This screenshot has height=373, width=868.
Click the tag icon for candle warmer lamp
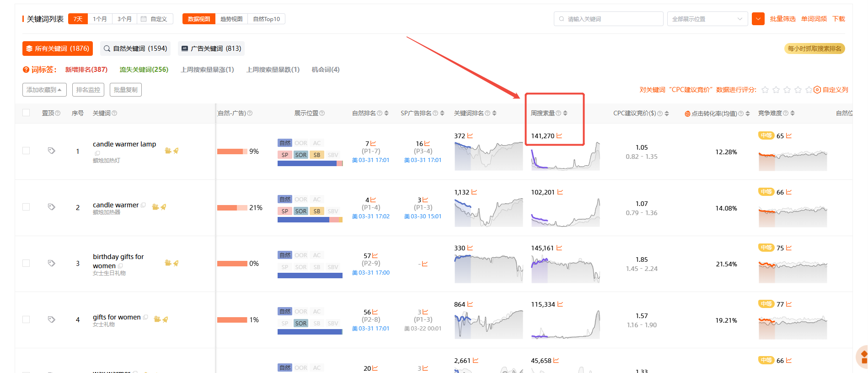tap(52, 151)
